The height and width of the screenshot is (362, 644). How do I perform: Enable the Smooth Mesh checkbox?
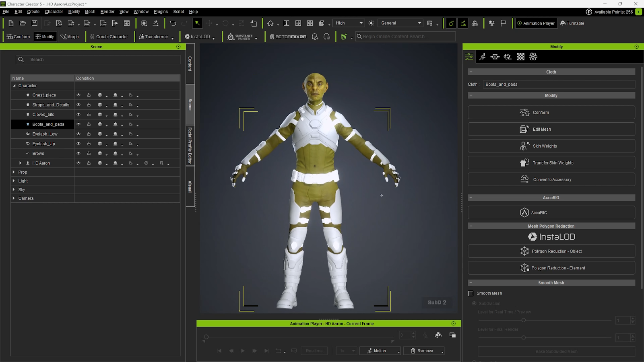click(471, 294)
